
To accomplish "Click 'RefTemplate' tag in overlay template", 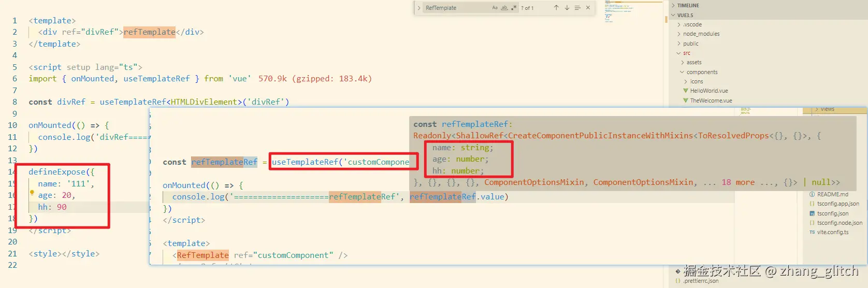I will pyautogui.click(x=202, y=255).
